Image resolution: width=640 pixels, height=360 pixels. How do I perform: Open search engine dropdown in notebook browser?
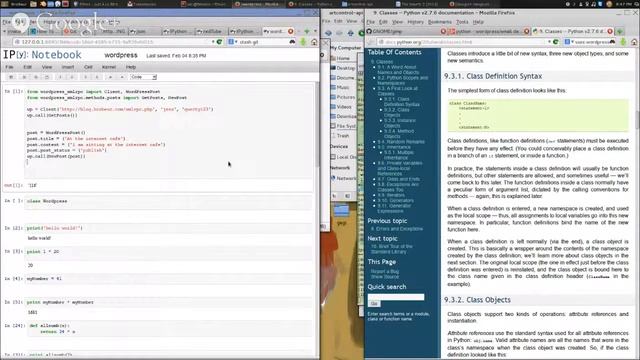click(233, 42)
